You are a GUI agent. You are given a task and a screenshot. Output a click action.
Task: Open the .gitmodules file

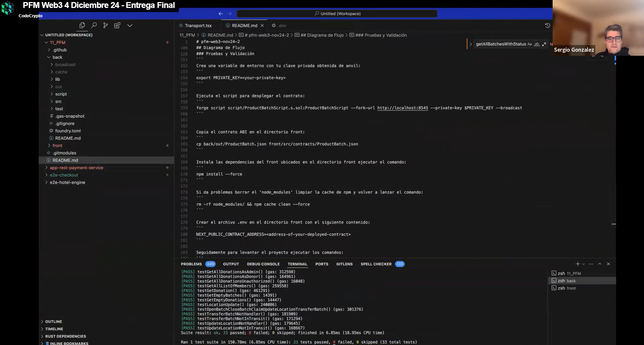64,153
